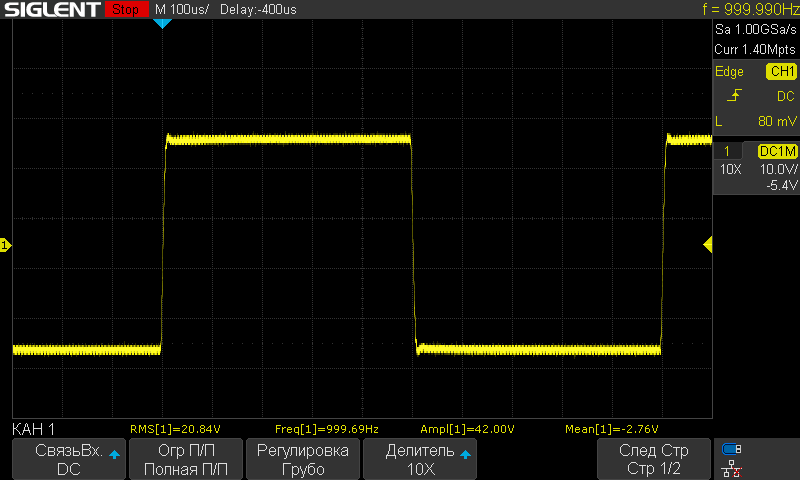Click the КАН 1 menu title
Screen dimensions: 800x480
[33, 429]
